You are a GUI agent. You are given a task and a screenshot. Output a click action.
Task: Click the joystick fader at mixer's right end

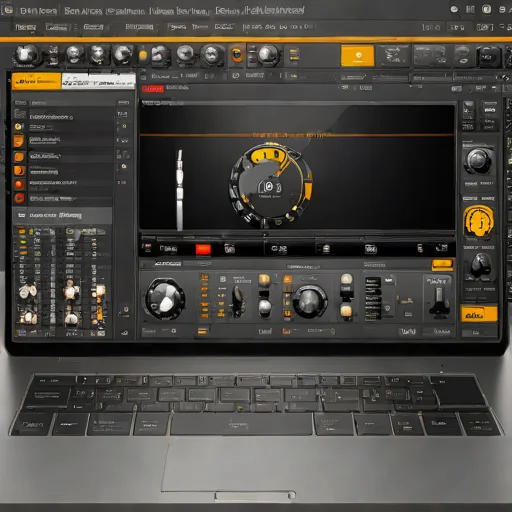coord(439,302)
